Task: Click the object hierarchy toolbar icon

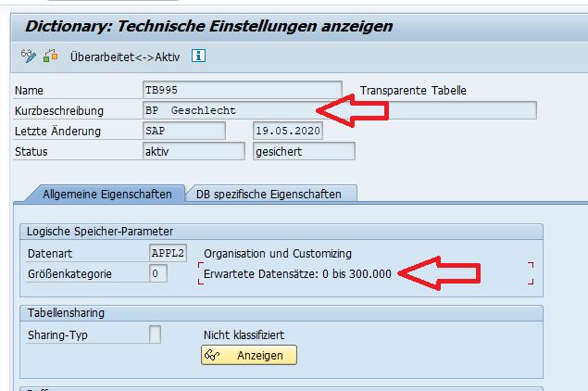Action: click(x=51, y=56)
